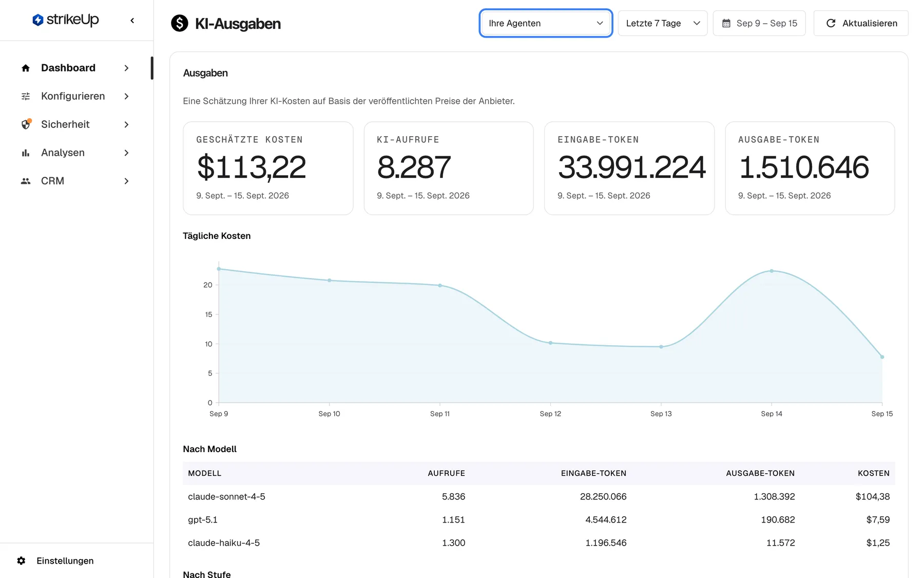Click the Sicherheit shield icon

[26, 124]
